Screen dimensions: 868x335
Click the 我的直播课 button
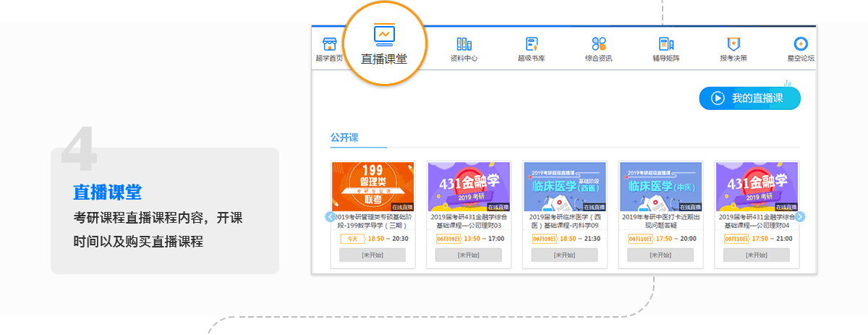click(x=749, y=98)
